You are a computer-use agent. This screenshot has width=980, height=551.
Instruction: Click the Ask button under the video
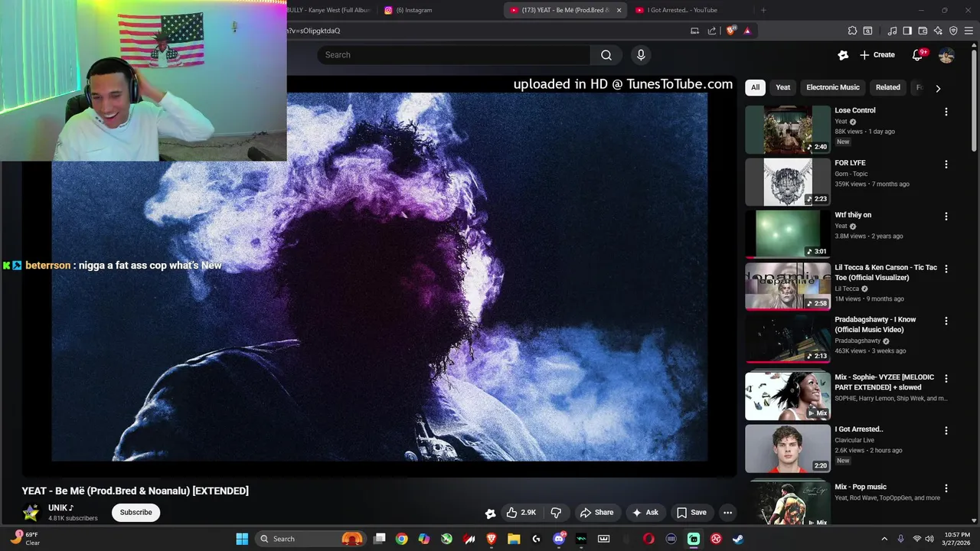[x=645, y=513]
